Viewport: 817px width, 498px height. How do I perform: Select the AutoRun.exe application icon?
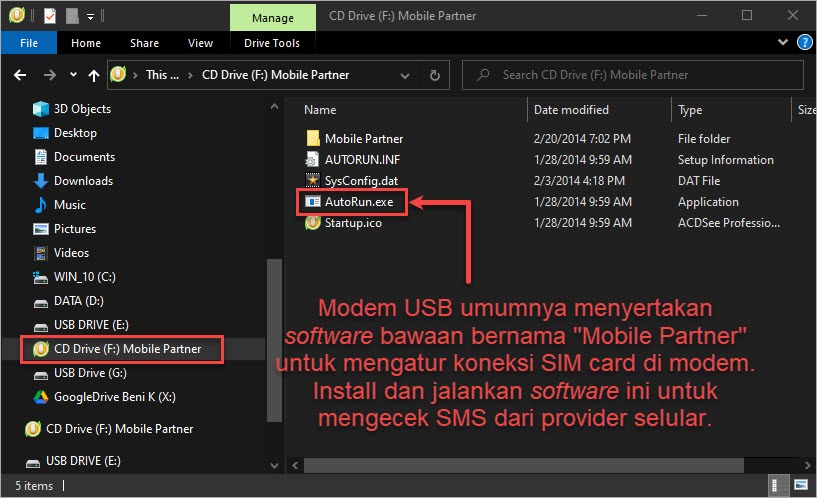point(312,202)
